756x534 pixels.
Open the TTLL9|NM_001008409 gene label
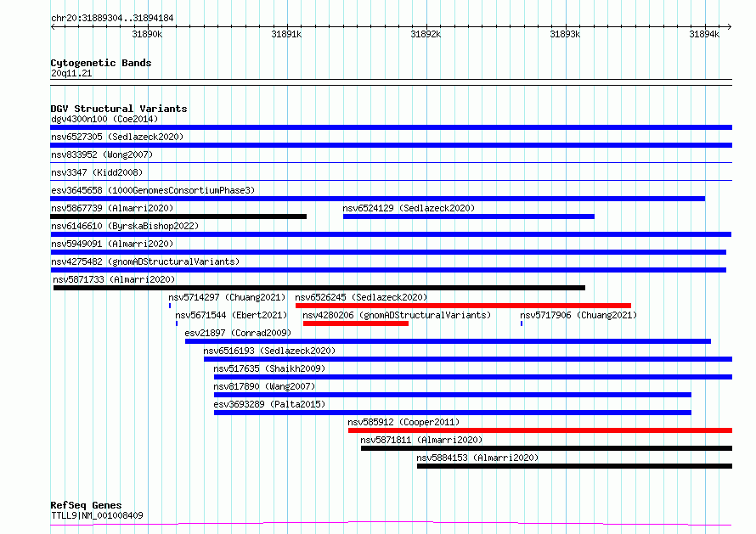click(x=97, y=515)
